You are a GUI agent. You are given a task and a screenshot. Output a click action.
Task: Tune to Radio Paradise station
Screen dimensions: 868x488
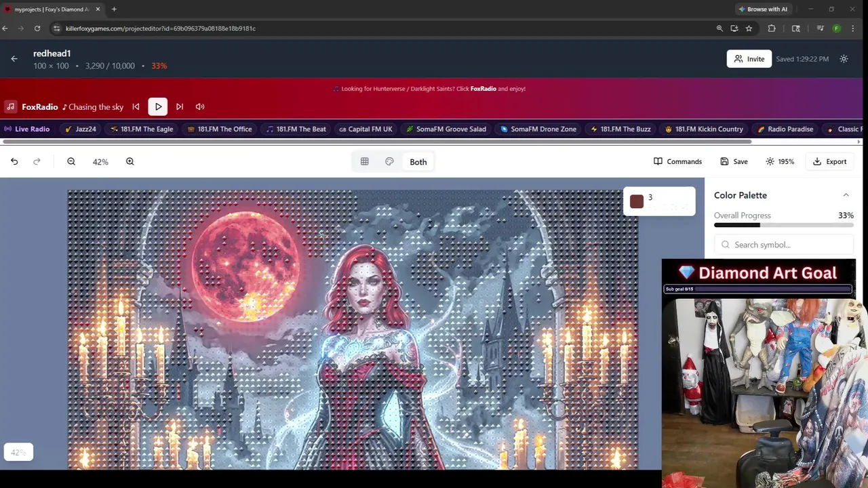click(785, 129)
